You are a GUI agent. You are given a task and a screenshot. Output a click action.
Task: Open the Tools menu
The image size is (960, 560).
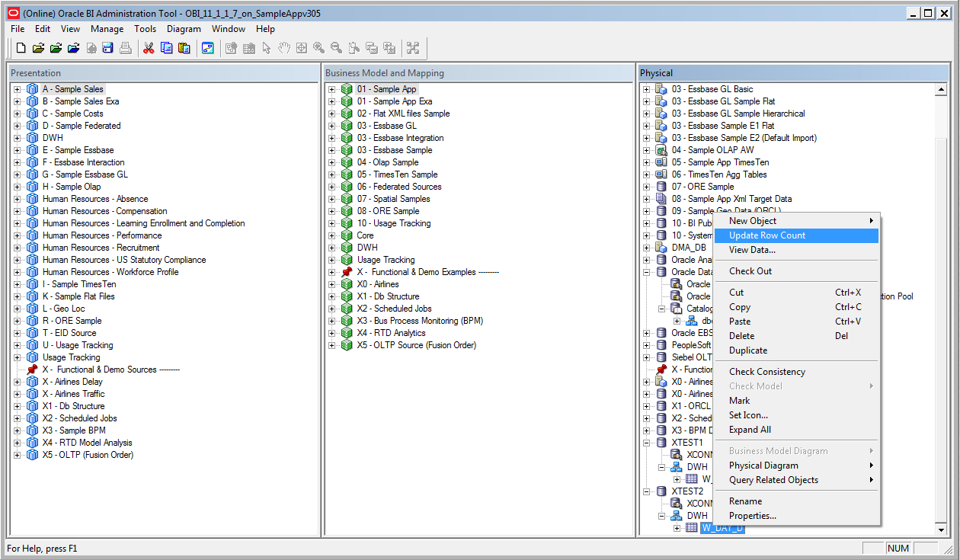(145, 29)
